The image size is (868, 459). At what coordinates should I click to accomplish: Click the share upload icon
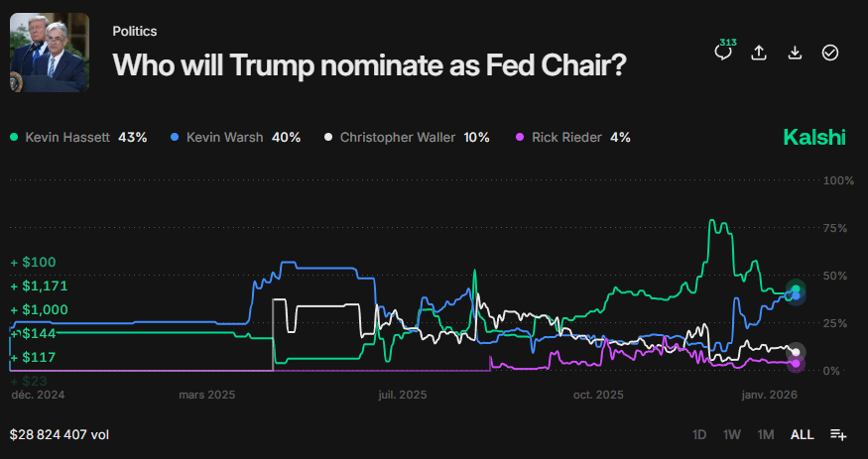pyautogui.click(x=759, y=53)
